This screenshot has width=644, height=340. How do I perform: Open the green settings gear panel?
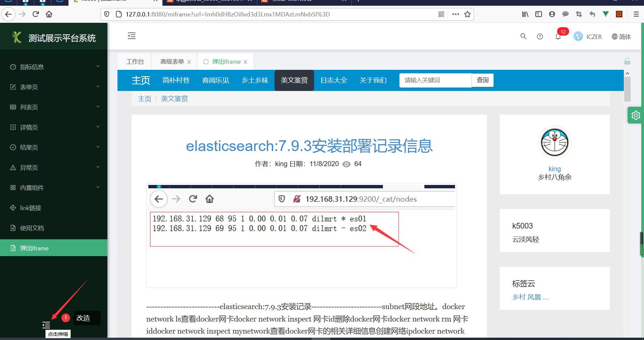(636, 115)
